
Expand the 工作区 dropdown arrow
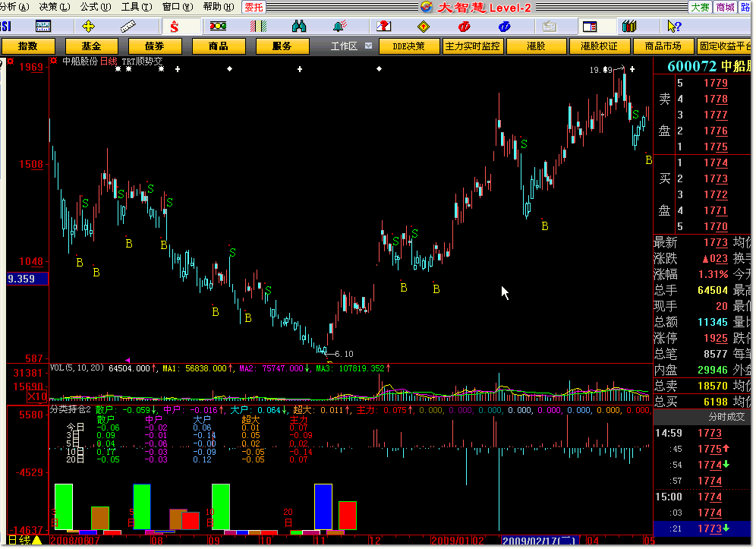(368, 46)
